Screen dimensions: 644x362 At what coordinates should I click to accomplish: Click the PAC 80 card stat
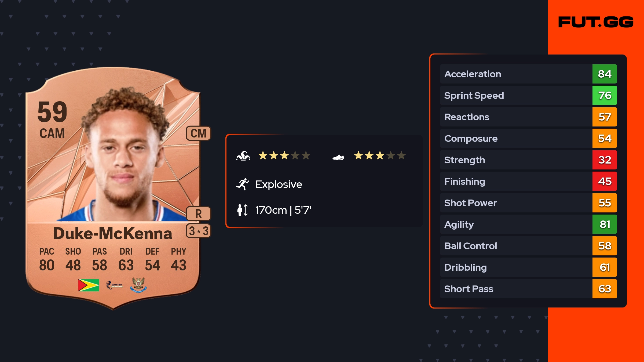pos(47,259)
